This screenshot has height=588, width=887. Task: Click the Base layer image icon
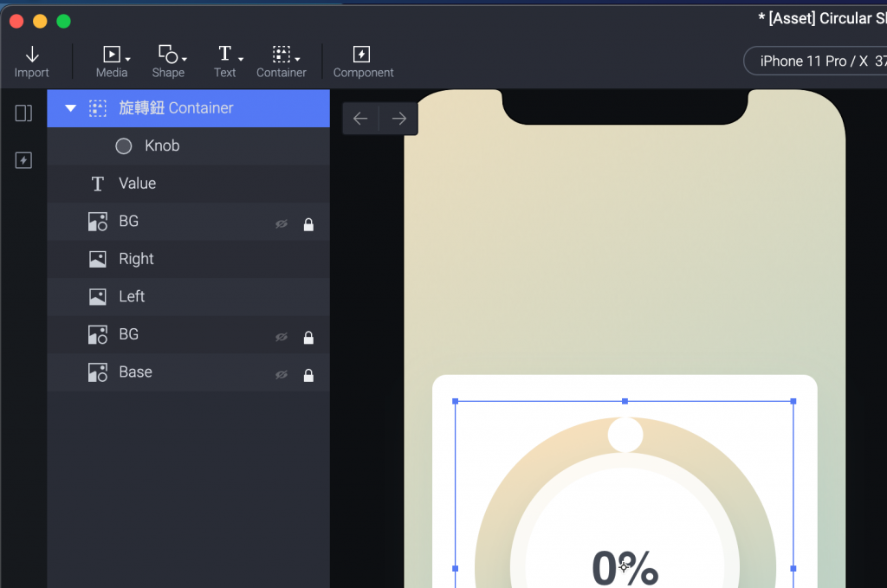point(97,372)
